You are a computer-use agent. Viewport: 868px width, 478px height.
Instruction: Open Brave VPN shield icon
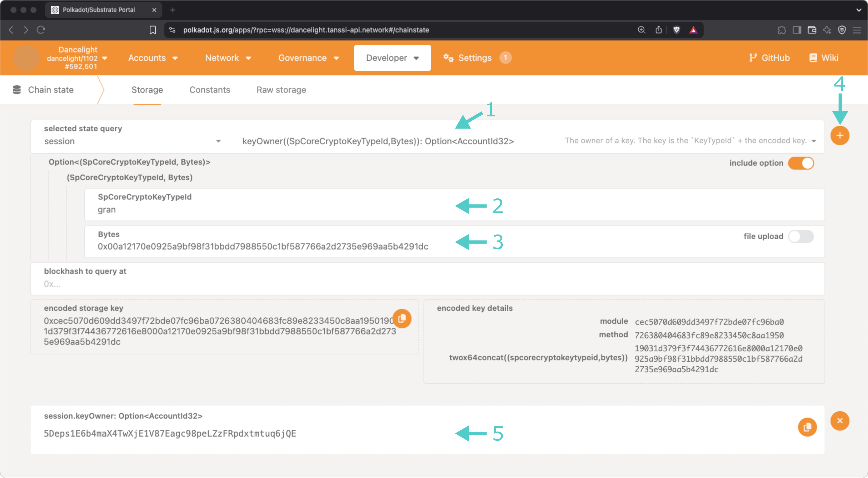tap(842, 30)
